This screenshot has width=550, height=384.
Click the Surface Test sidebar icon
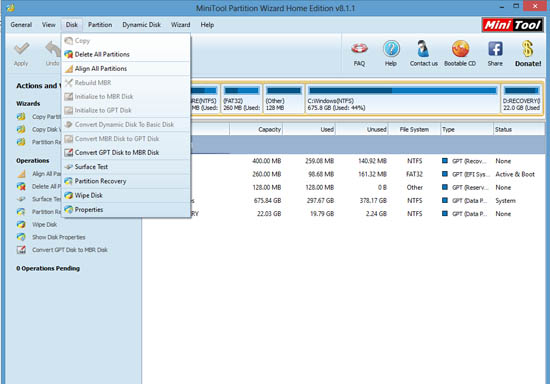pos(21,199)
